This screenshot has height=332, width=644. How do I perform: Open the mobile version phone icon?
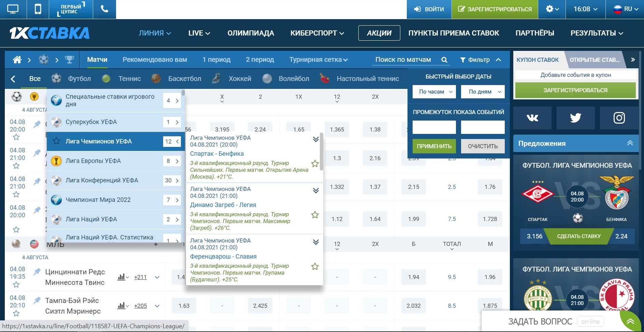[38, 9]
